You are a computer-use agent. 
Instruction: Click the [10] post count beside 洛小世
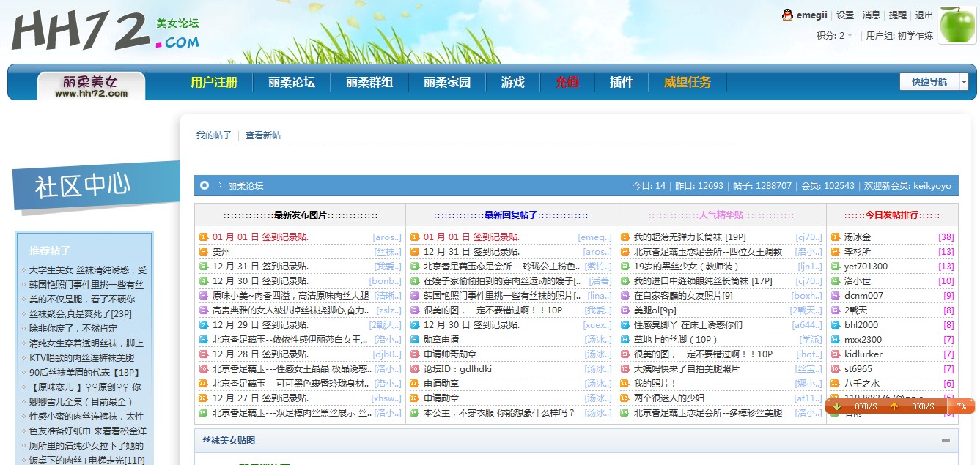point(946,281)
